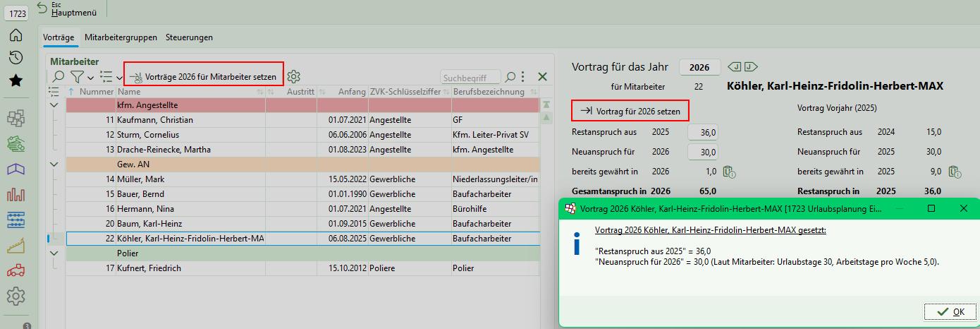The image size is (980, 329).
Task: Go to next year with right J arrow
Action: coord(750,67)
